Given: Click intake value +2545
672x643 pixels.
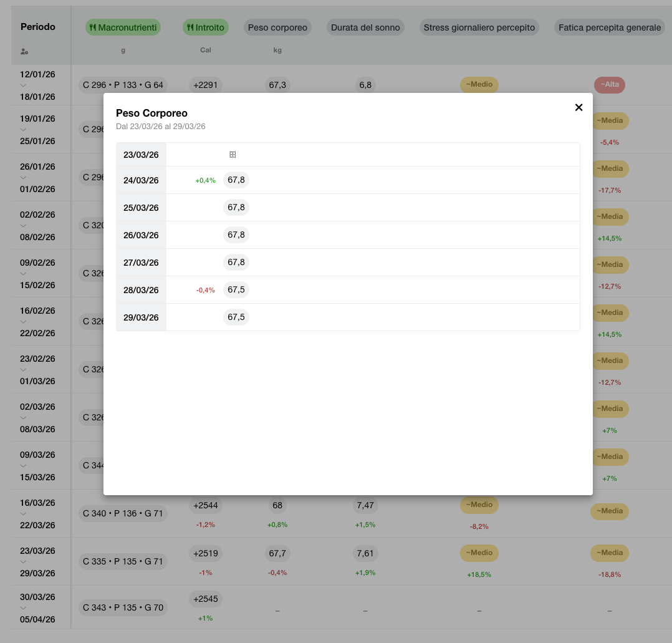Looking at the screenshot, I should (205, 599).
